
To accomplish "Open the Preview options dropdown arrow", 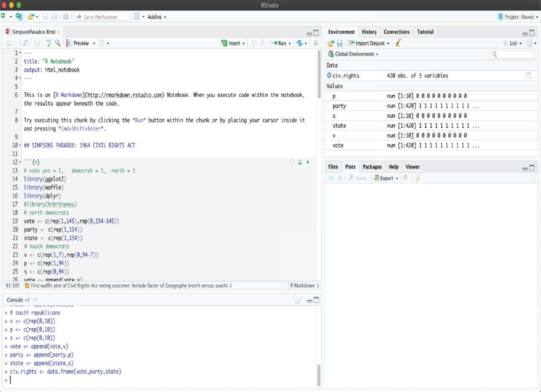I will (94, 43).
